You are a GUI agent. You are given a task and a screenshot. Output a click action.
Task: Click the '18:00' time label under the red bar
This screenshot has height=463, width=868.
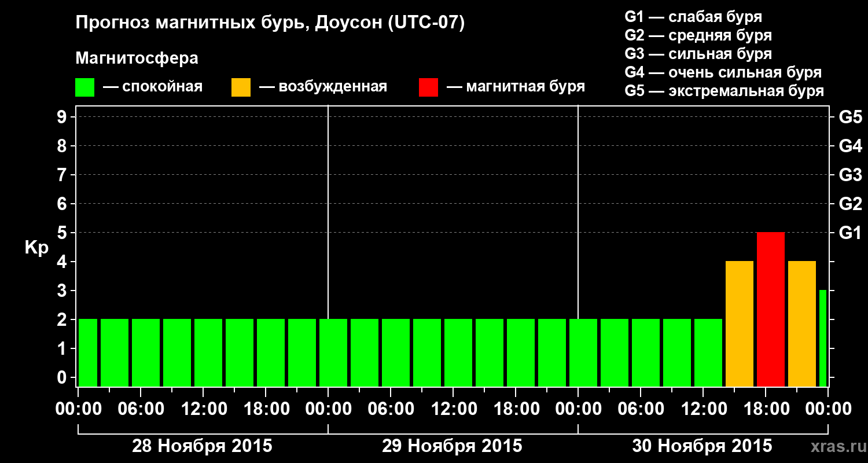766,409
